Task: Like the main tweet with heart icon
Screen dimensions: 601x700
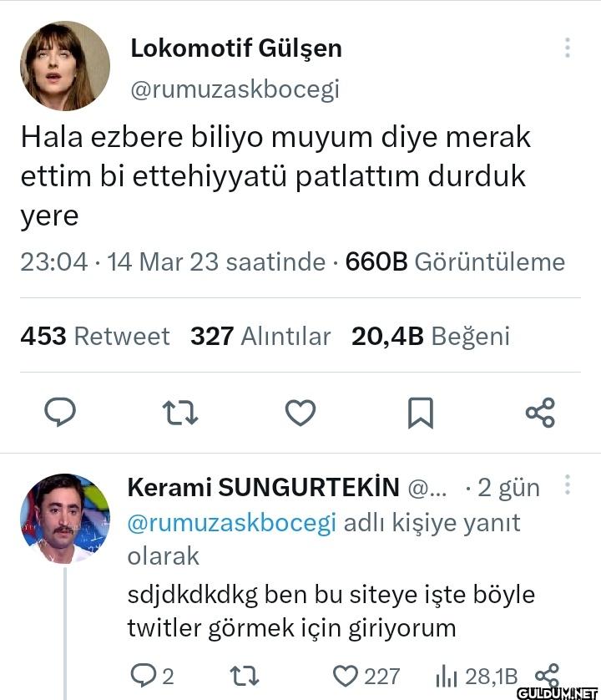Action: [300, 412]
